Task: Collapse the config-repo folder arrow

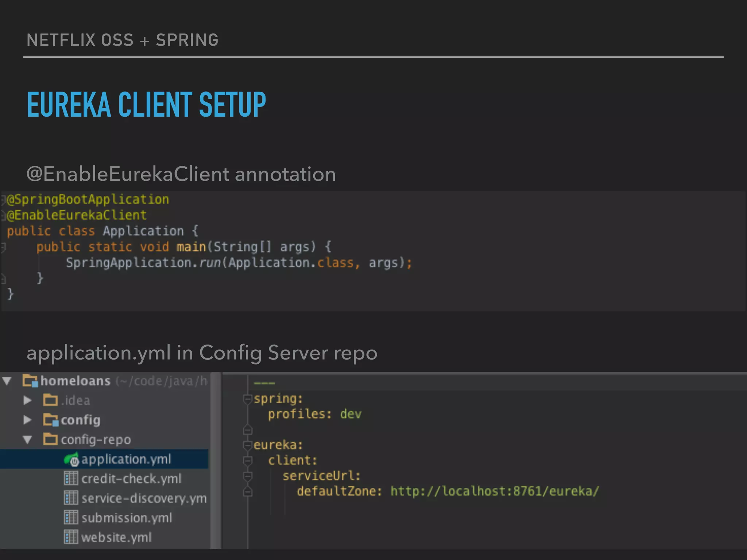Action: coord(27,440)
